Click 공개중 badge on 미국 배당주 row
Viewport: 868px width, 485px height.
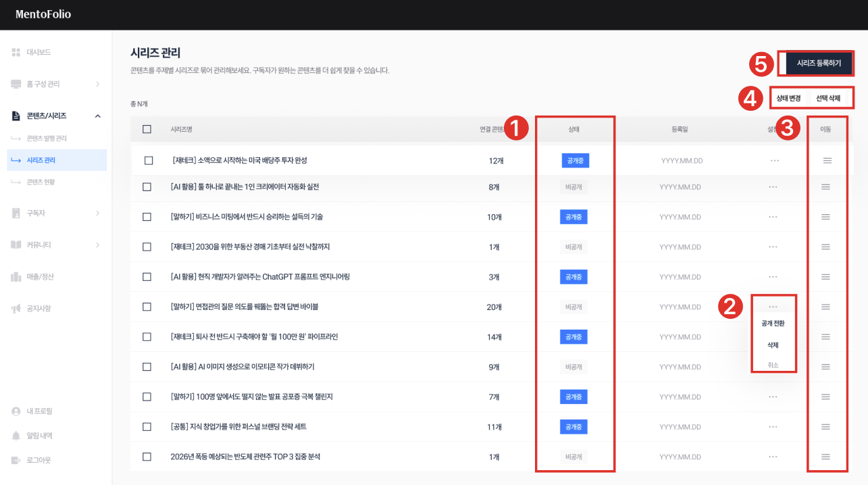pos(576,161)
